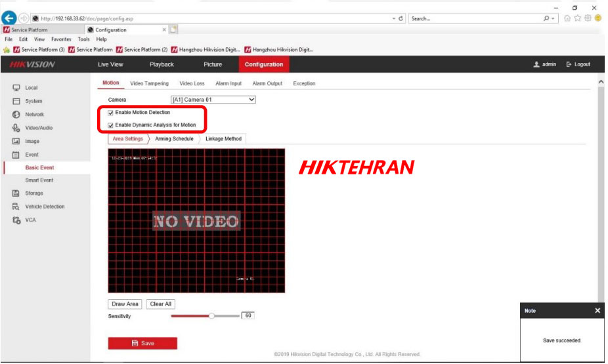
Task: Toggle Enable Dynamic Analysis for Motion checkbox
Action: pyautogui.click(x=110, y=125)
